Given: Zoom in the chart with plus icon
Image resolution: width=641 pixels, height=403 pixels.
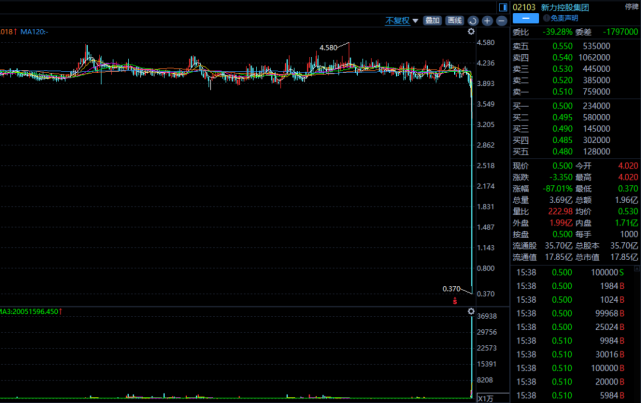Looking at the screenshot, I should click(x=487, y=21).
